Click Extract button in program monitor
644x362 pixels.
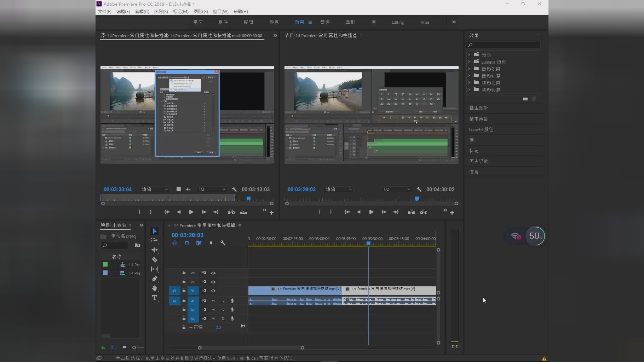424,212
